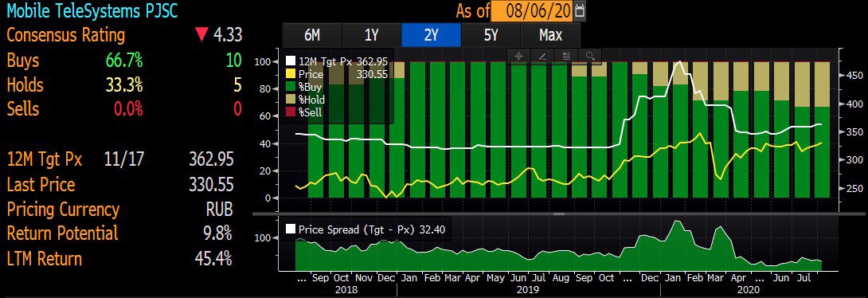Open the calendar date picker icon

coord(581,10)
